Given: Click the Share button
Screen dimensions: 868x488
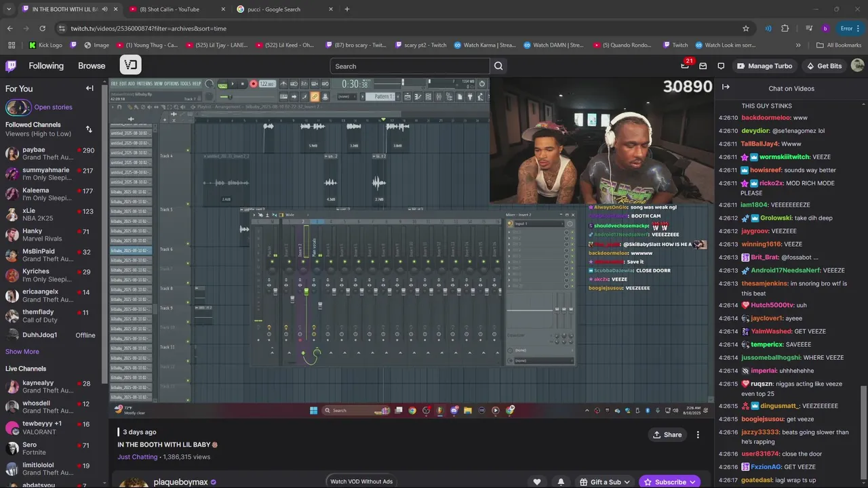Looking at the screenshot, I should tap(667, 434).
